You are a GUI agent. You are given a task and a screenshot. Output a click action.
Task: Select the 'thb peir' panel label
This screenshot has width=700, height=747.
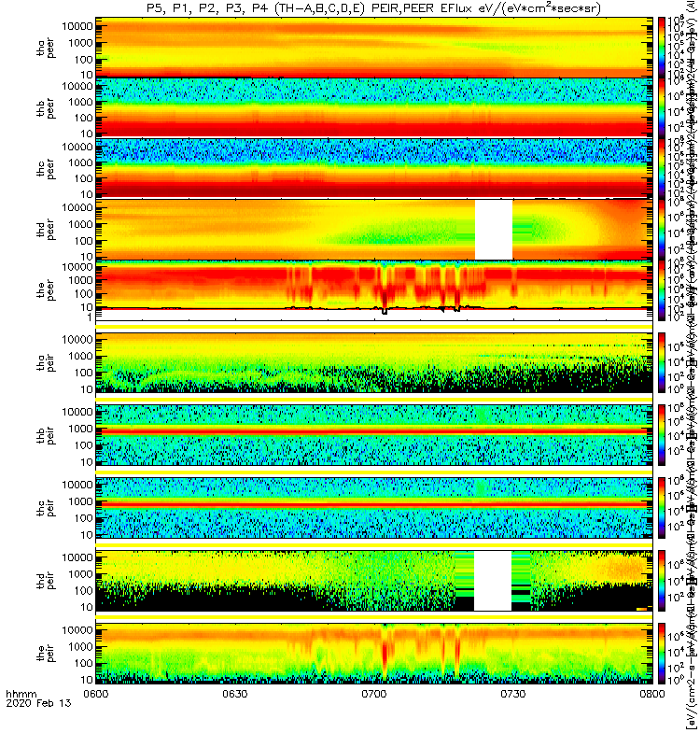click(46, 435)
